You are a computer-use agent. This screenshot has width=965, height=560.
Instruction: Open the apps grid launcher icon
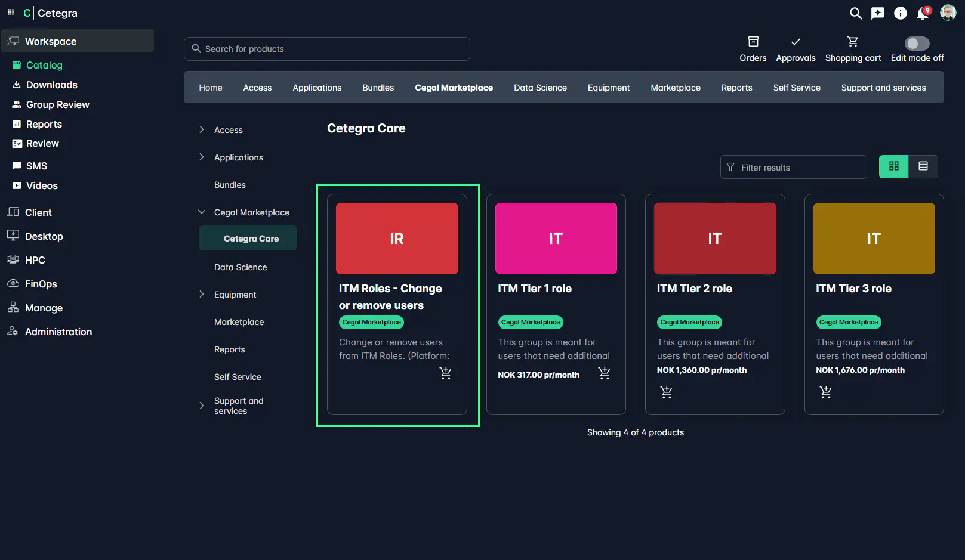(x=11, y=13)
